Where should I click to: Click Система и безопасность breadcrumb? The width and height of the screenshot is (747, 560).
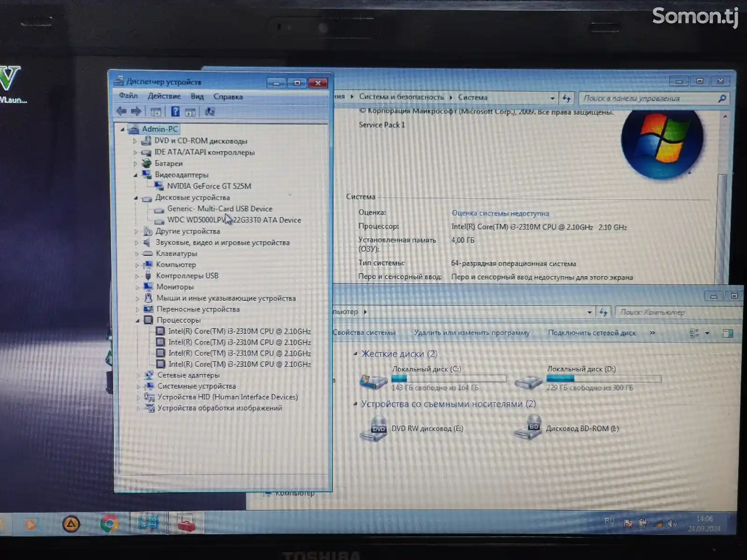pyautogui.click(x=402, y=97)
